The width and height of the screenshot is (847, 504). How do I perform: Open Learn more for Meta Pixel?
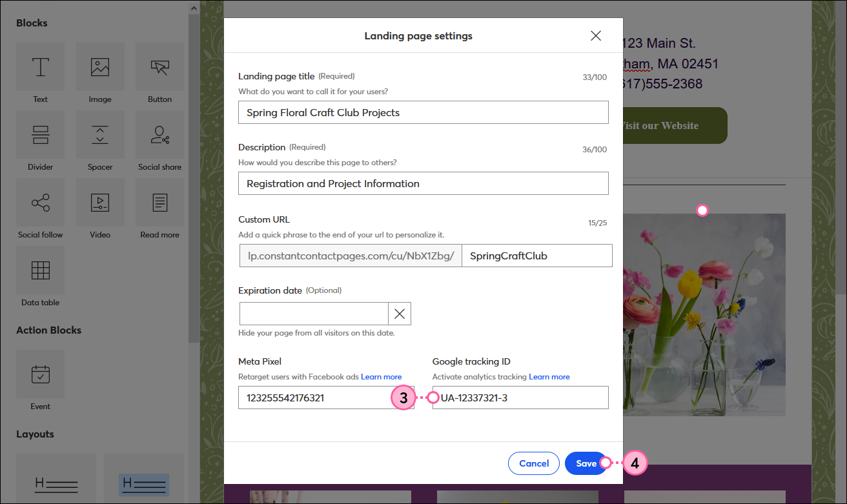381,377
